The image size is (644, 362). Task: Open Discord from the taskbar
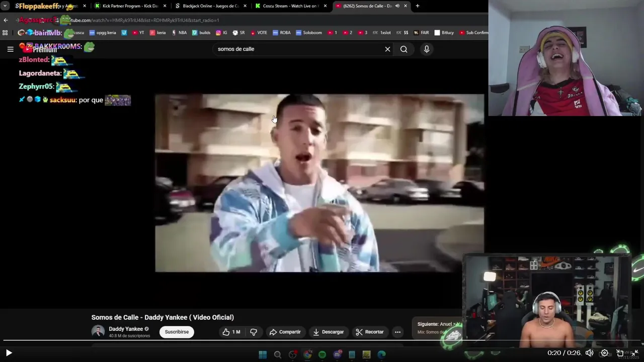[337, 354]
